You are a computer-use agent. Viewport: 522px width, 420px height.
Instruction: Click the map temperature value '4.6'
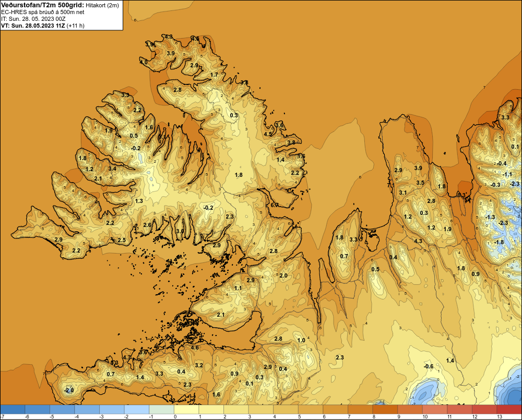click(194, 348)
